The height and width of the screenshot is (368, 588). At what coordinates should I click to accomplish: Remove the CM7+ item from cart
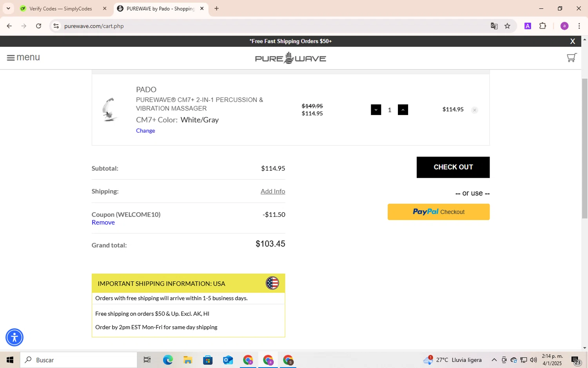[x=474, y=110]
